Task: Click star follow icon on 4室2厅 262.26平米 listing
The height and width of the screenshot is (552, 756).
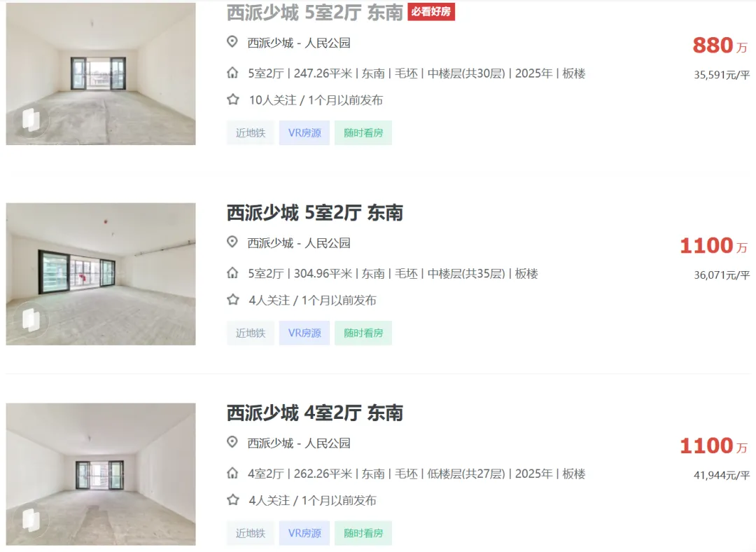Action: 233,500
